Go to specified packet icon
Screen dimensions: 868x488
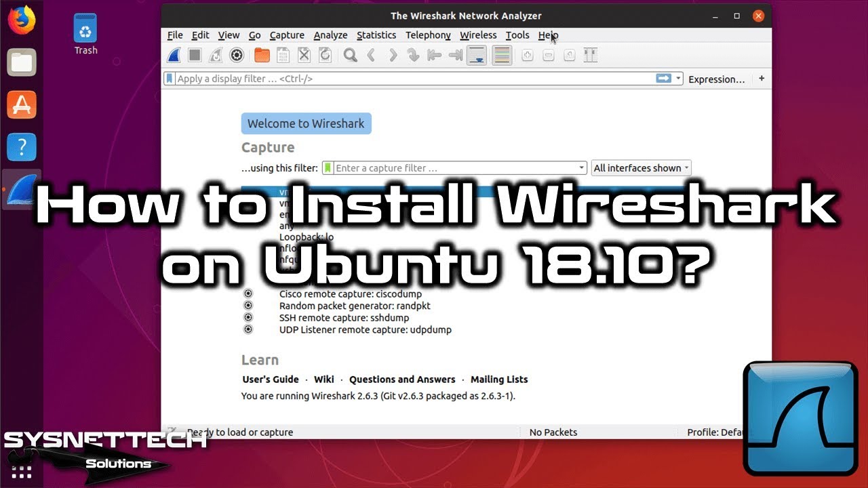(x=413, y=56)
